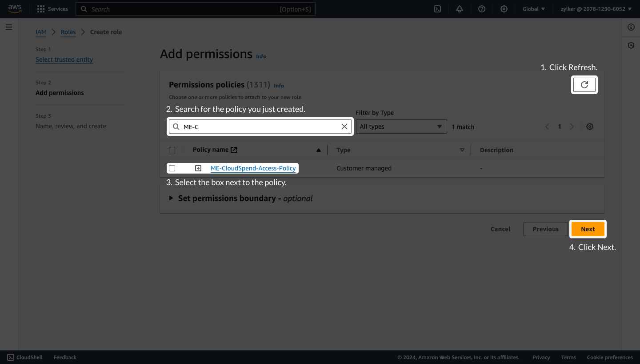Open the notifications bell

coord(459,9)
